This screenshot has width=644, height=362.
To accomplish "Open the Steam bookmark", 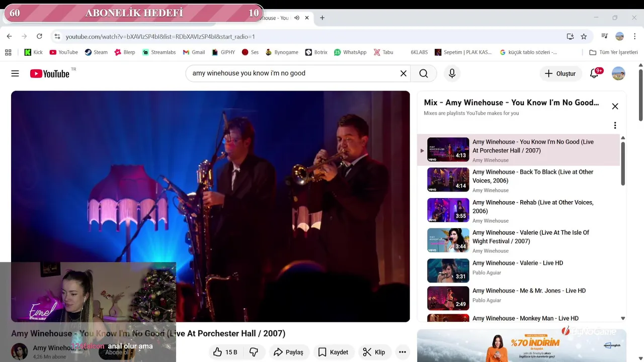I will [x=96, y=52].
